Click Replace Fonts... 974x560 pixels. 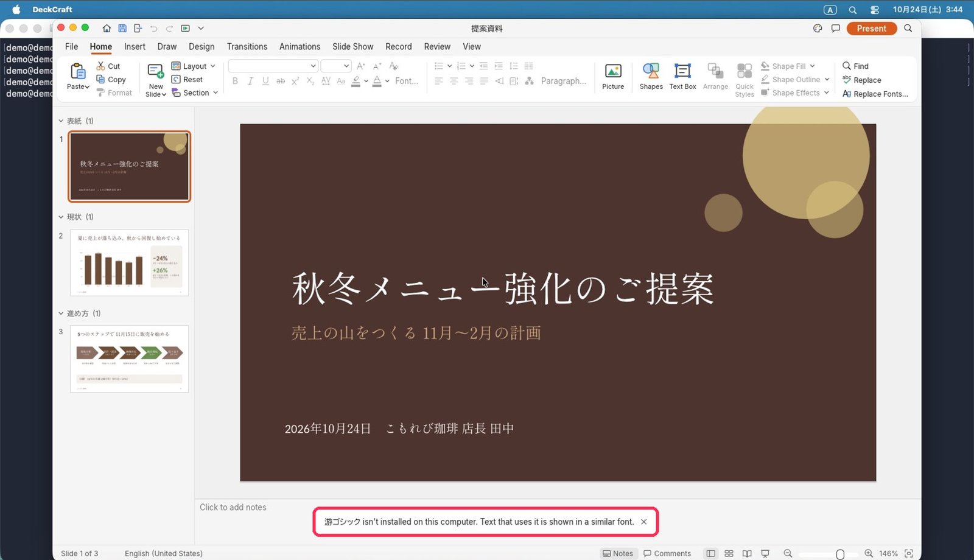875,94
